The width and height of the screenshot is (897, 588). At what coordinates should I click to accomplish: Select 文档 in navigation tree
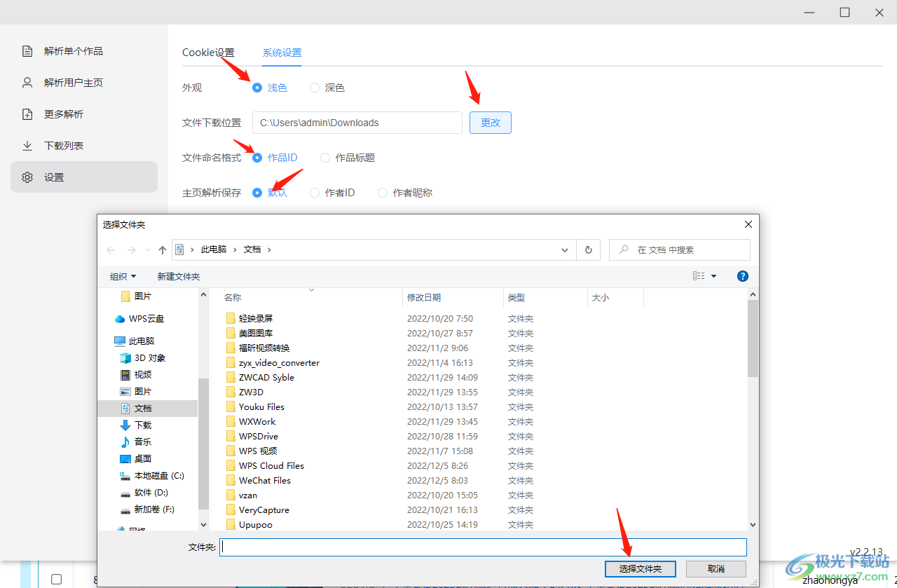click(x=148, y=409)
